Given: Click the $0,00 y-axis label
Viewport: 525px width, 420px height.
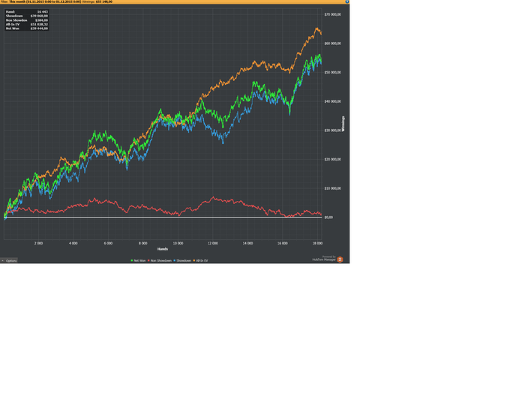Looking at the screenshot, I should pos(328,217).
